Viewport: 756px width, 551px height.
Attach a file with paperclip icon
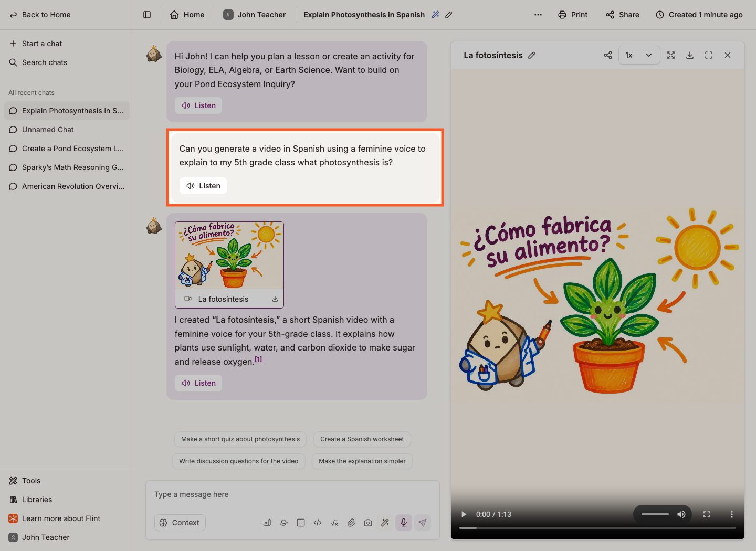point(351,523)
